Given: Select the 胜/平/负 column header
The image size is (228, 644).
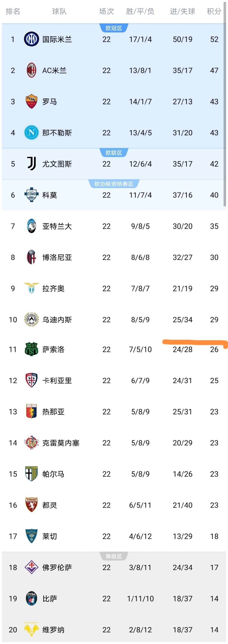Looking at the screenshot, I should coord(140,11).
